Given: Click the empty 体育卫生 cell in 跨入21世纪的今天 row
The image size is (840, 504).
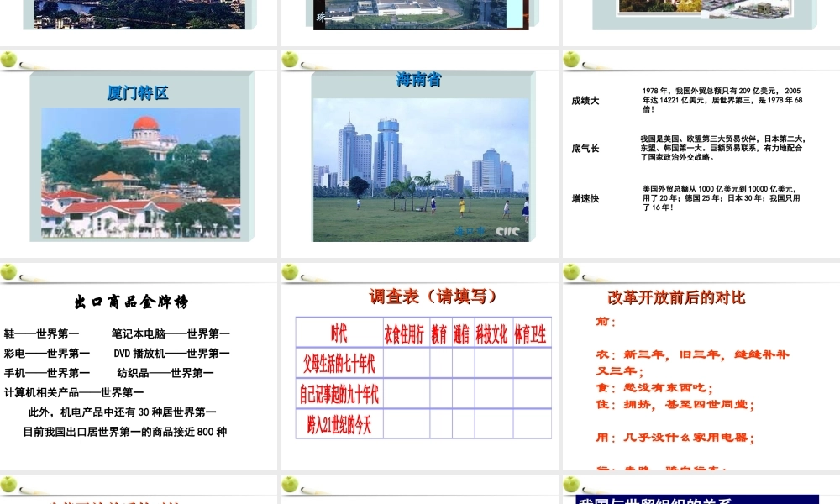Looking at the screenshot, I should [533, 423].
